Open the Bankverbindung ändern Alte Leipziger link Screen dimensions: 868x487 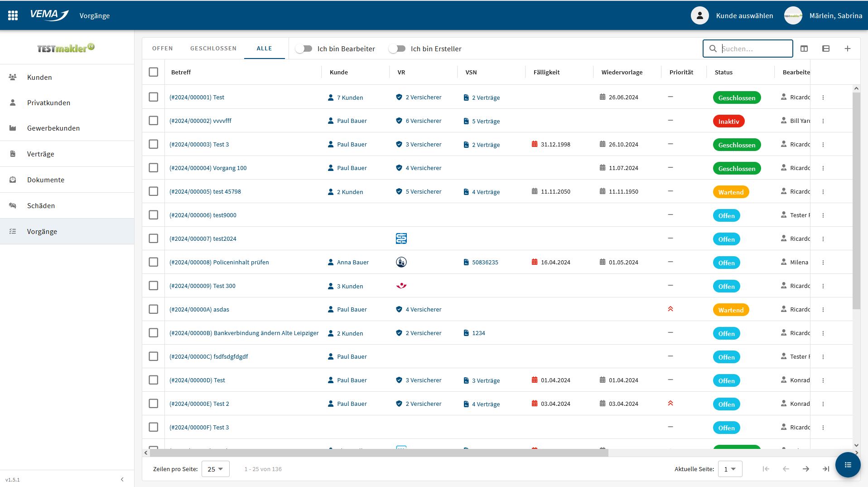[244, 333]
